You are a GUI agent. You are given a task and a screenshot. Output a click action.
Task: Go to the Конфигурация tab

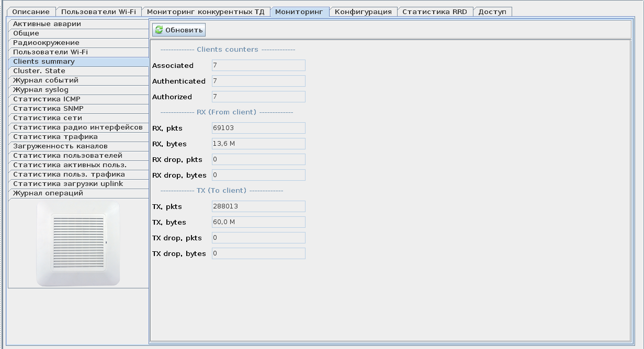(363, 11)
